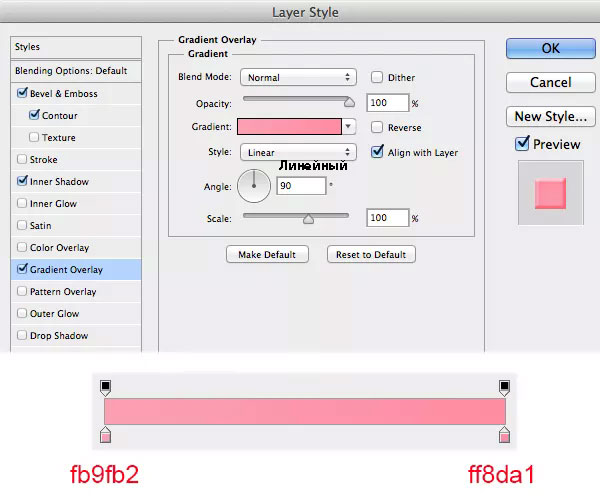Select the Contour style row
This screenshot has width=600, height=502.
76,115
